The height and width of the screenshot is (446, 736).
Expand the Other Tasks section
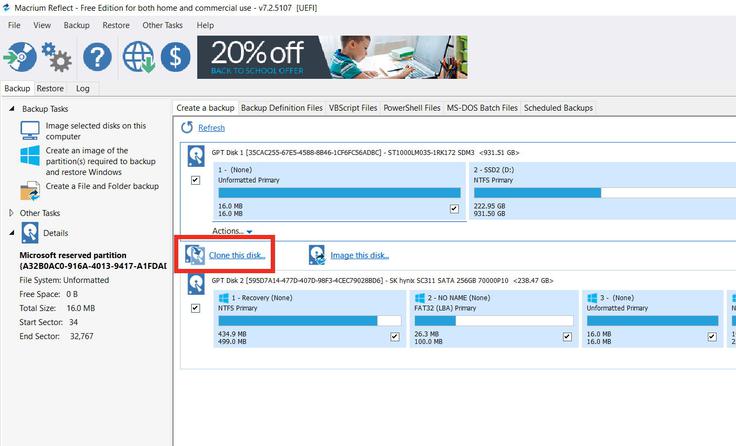pos(11,213)
